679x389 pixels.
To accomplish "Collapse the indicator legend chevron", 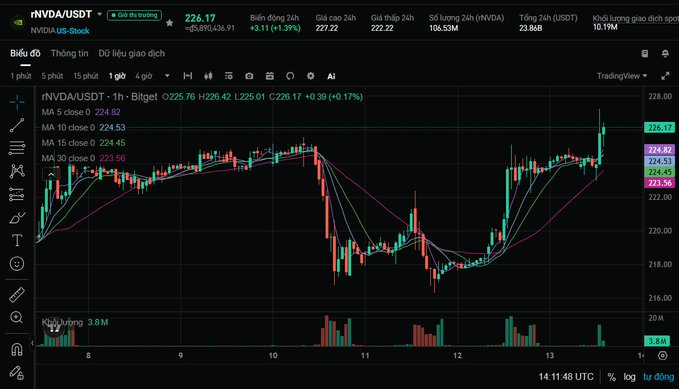I will point(51,174).
